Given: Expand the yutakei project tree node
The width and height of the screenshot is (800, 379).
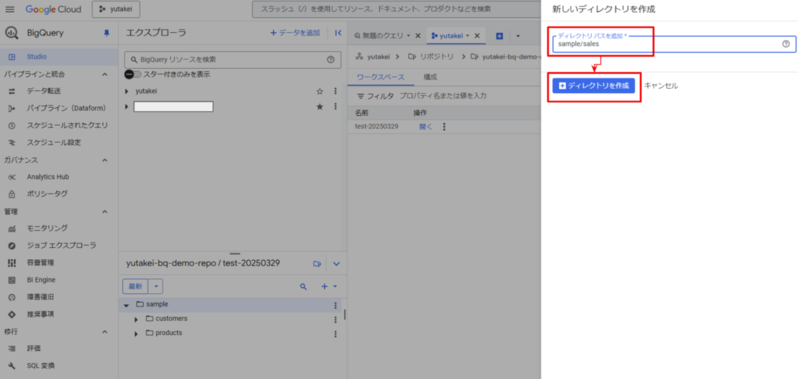Looking at the screenshot, I should point(127,91).
